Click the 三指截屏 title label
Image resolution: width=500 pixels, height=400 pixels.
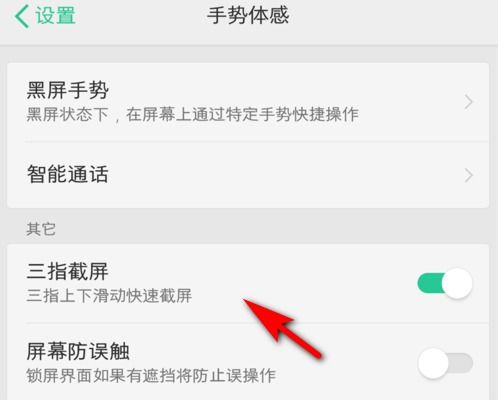(x=68, y=272)
